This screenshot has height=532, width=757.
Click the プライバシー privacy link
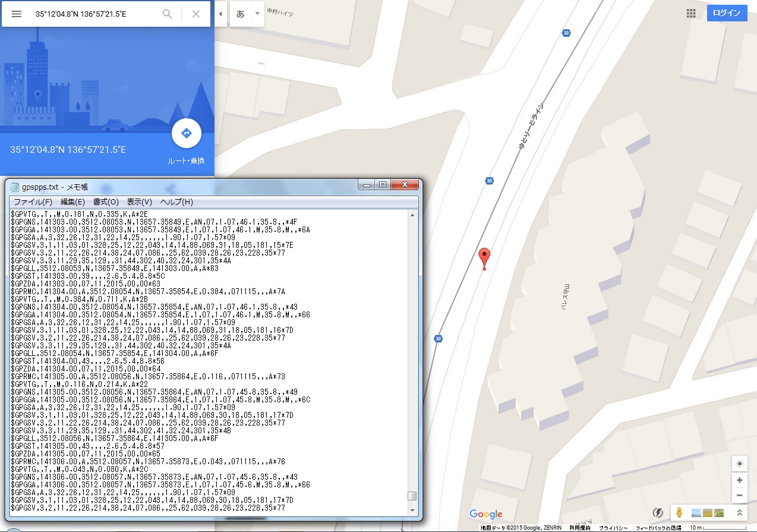pyautogui.click(x=613, y=528)
